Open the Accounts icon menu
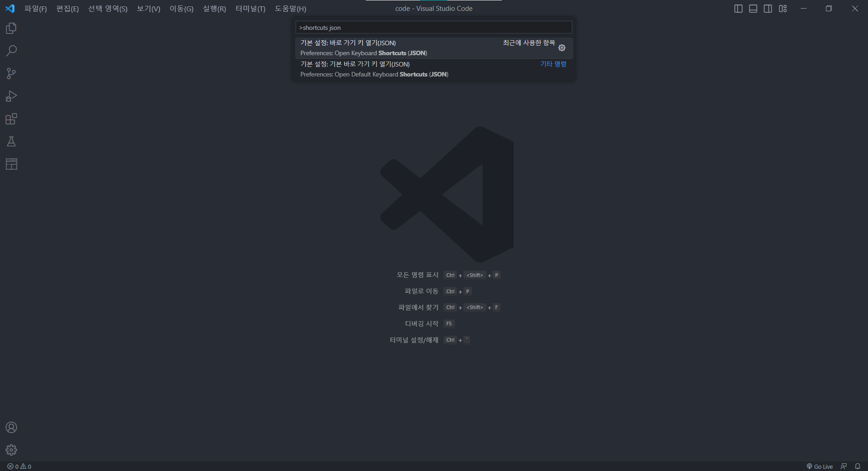The image size is (868, 471). [11, 427]
